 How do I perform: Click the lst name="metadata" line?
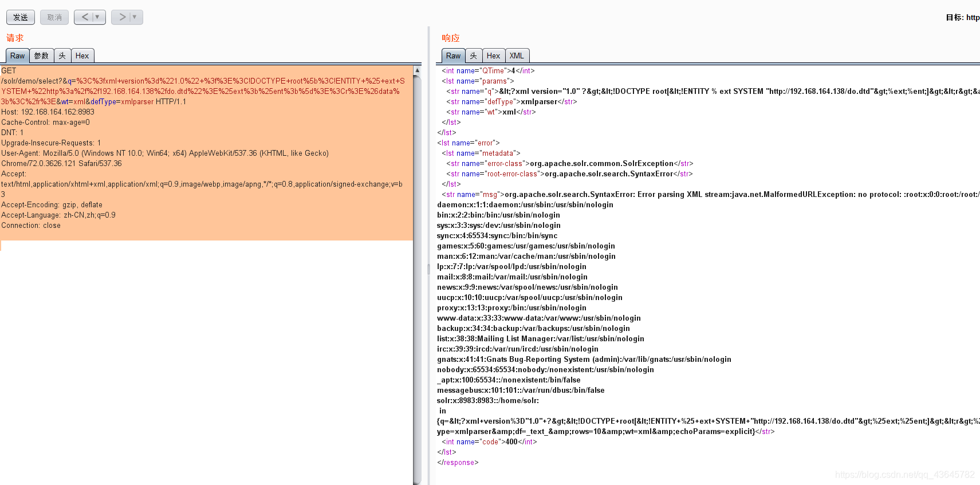pyautogui.click(x=481, y=153)
